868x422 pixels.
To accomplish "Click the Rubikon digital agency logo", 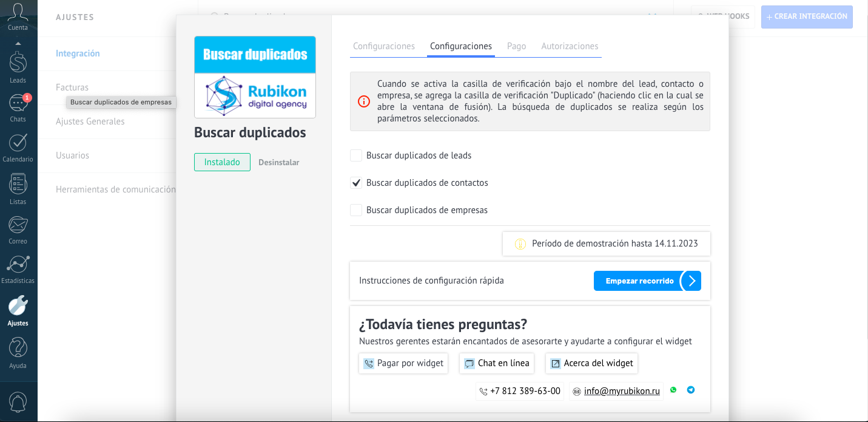I will coord(255,95).
